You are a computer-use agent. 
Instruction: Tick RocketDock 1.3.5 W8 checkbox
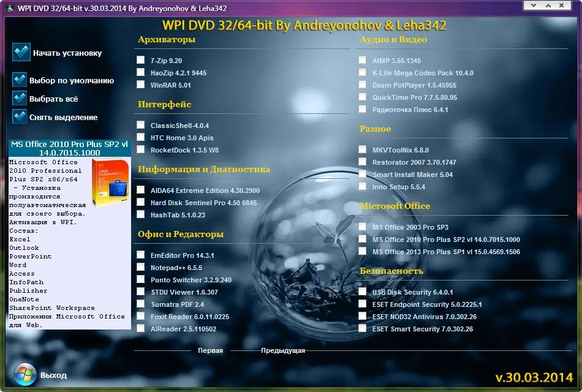coord(141,149)
